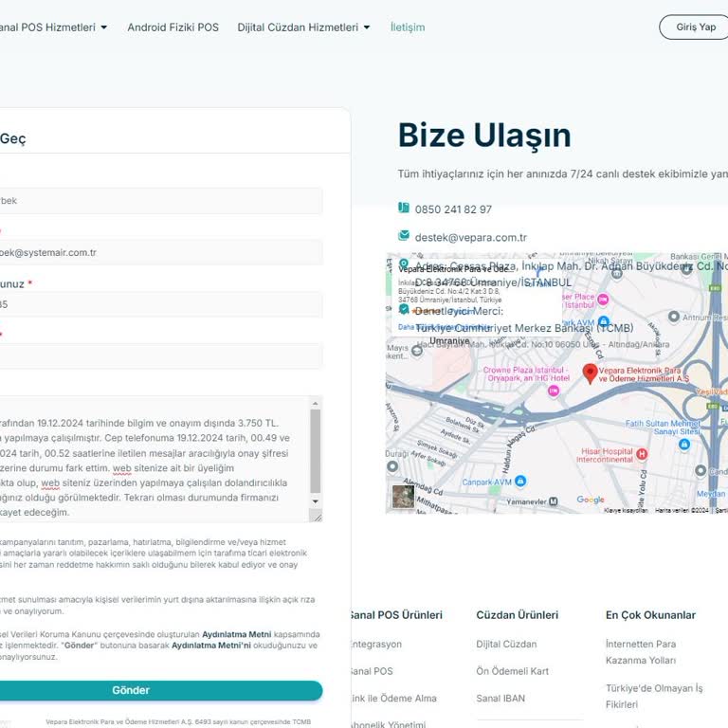Click the message box scrollbar down arrow
The image size is (728, 728).
[x=316, y=500]
